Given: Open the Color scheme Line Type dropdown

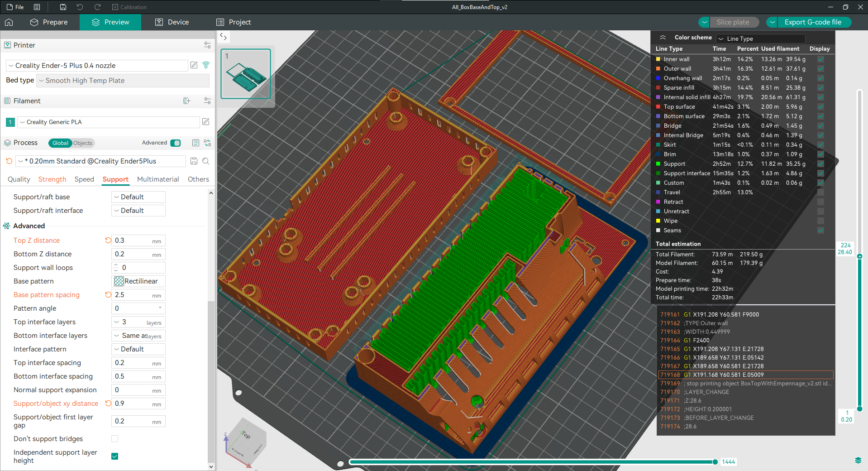Looking at the screenshot, I should pos(760,39).
